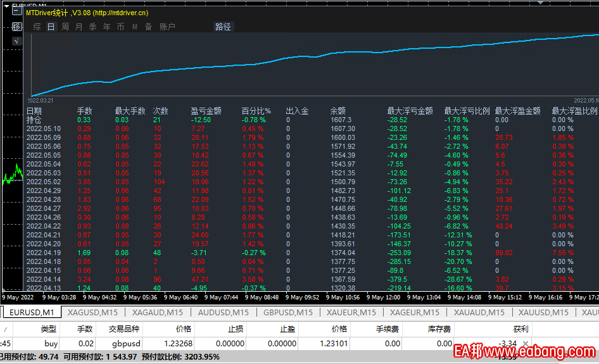Click the 移 move panel button
Screen dimensions: 599x364
pos(16,27)
